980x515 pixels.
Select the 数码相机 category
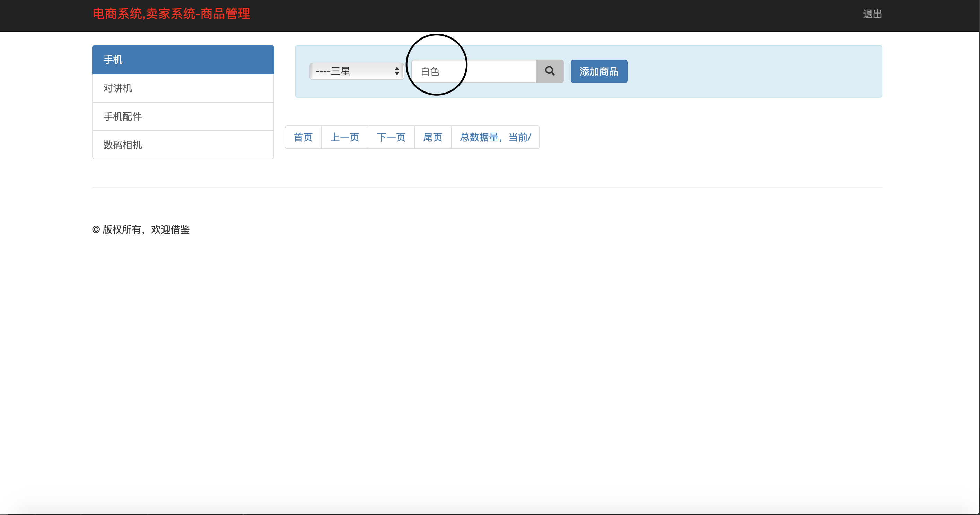183,145
